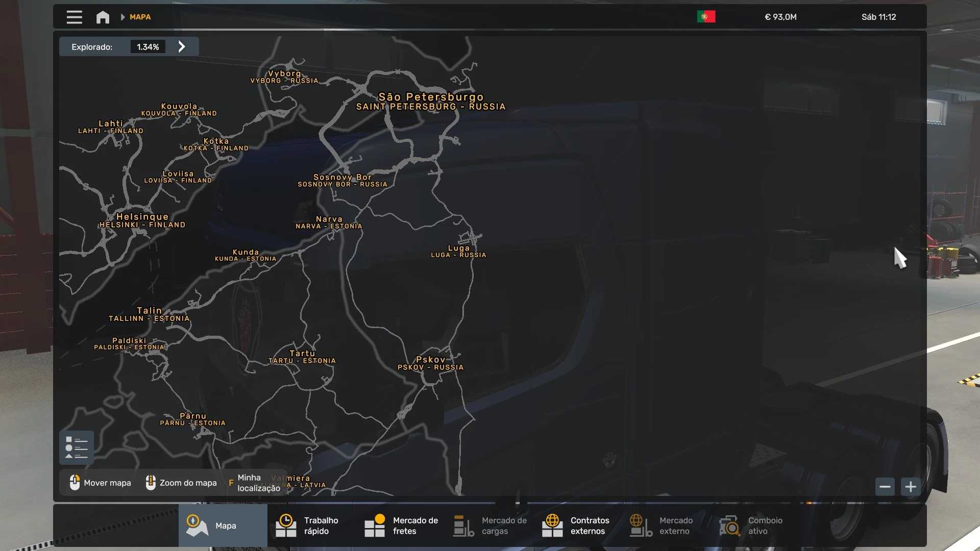Click São Petersburgo city on map
The image size is (980, 551).
click(x=430, y=97)
